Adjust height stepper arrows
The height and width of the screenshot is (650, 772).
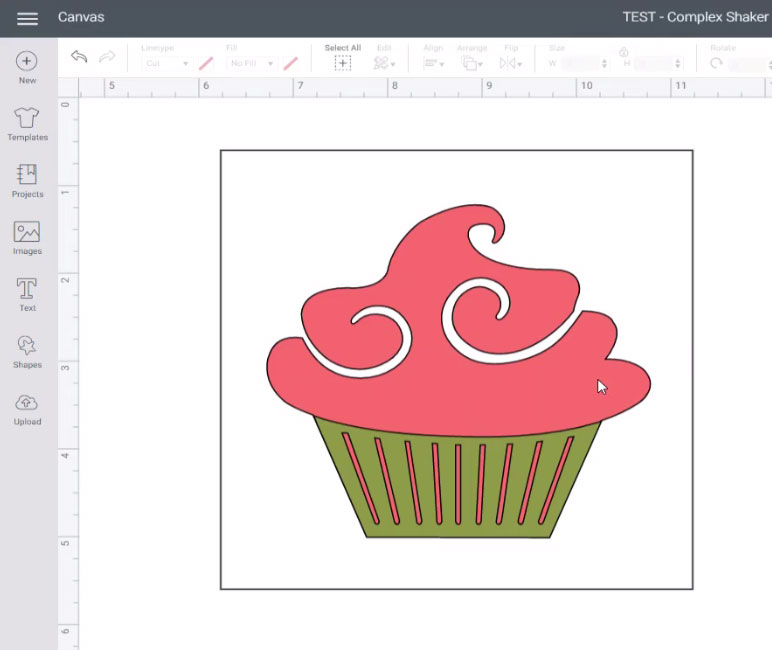(x=678, y=63)
